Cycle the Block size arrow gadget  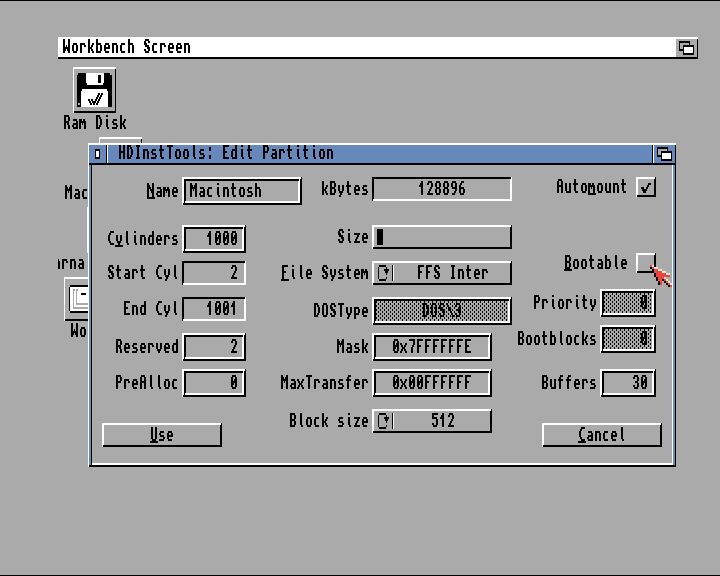(x=384, y=421)
